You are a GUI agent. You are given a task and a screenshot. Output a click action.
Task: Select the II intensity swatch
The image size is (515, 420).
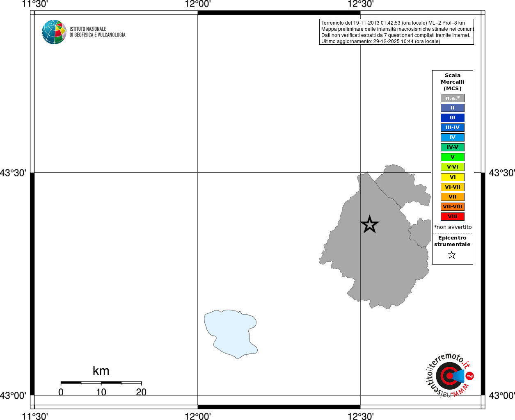pos(453,108)
